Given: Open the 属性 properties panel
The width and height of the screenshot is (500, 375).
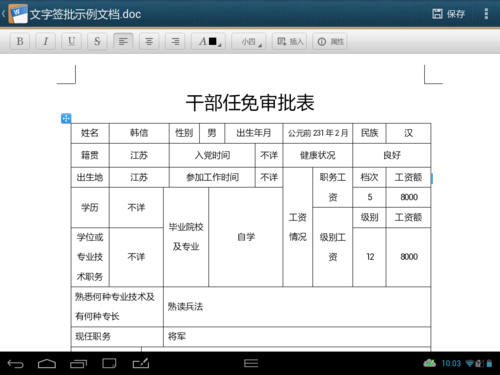Looking at the screenshot, I should (330, 41).
